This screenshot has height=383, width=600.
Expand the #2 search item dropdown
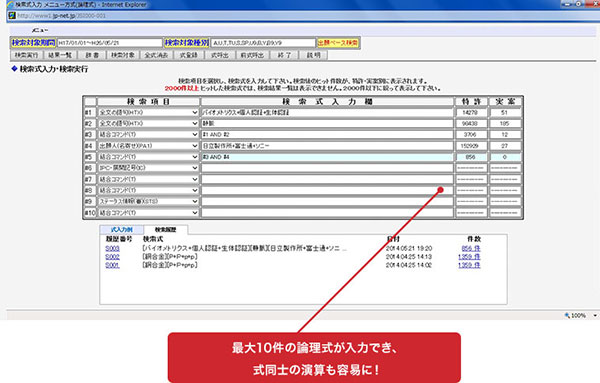pos(194,124)
